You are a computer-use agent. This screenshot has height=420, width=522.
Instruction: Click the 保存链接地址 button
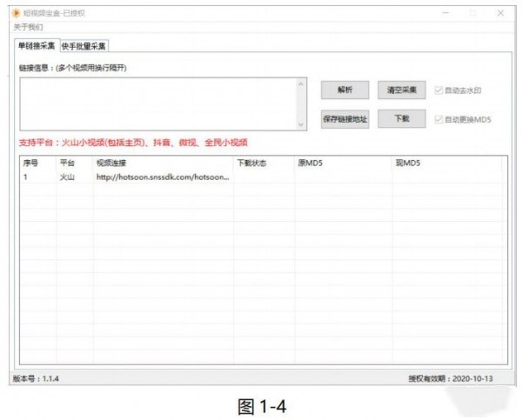coord(345,119)
